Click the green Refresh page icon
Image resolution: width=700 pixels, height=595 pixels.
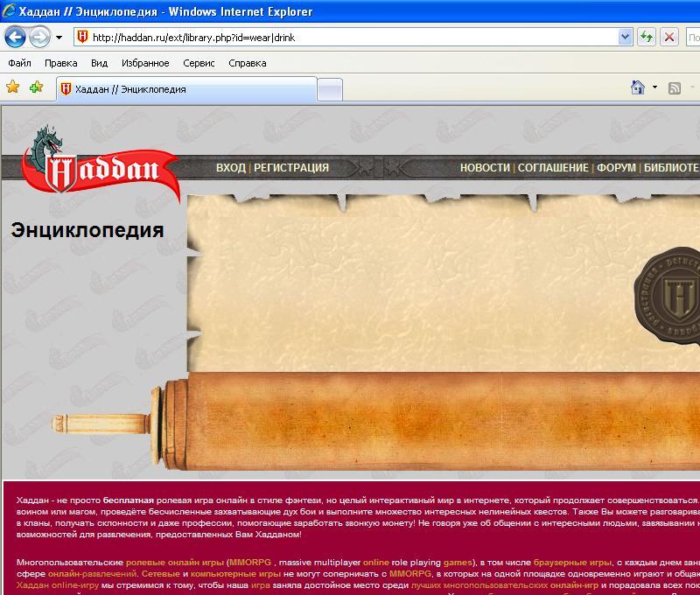point(647,37)
